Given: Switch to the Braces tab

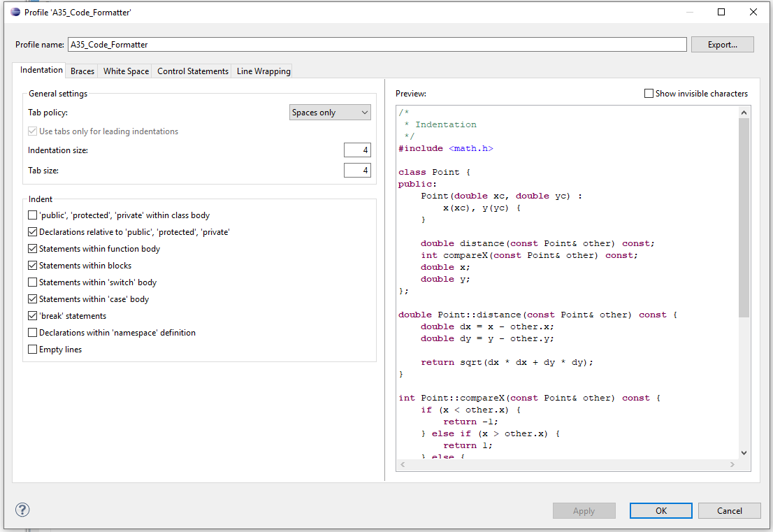Looking at the screenshot, I should 82,71.
